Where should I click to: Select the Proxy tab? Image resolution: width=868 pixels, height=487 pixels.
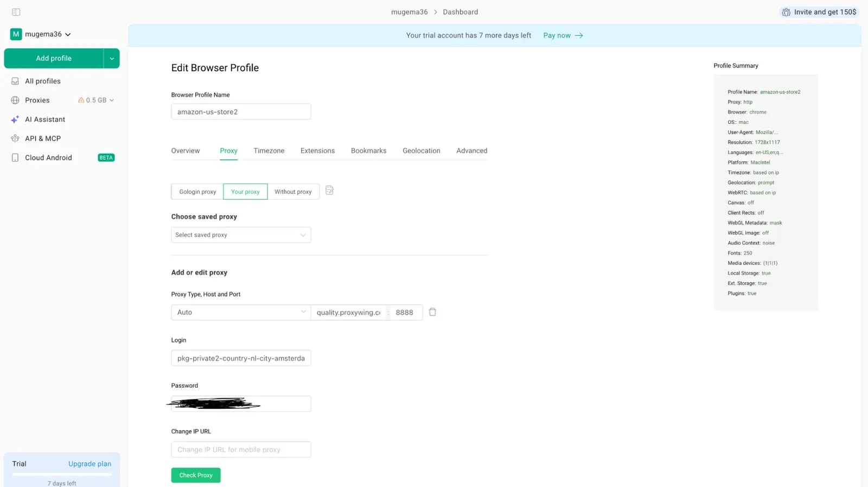pos(228,151)
